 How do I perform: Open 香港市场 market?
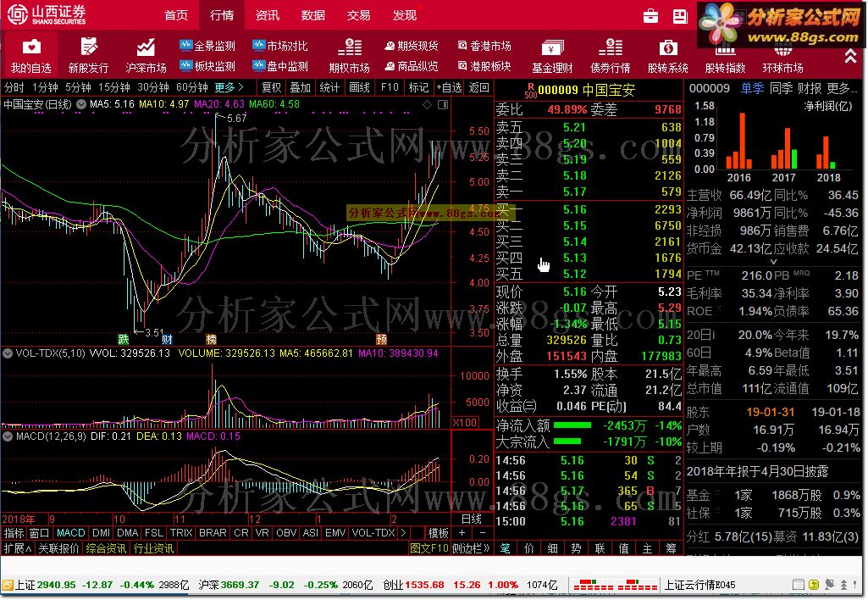point(484,46)
